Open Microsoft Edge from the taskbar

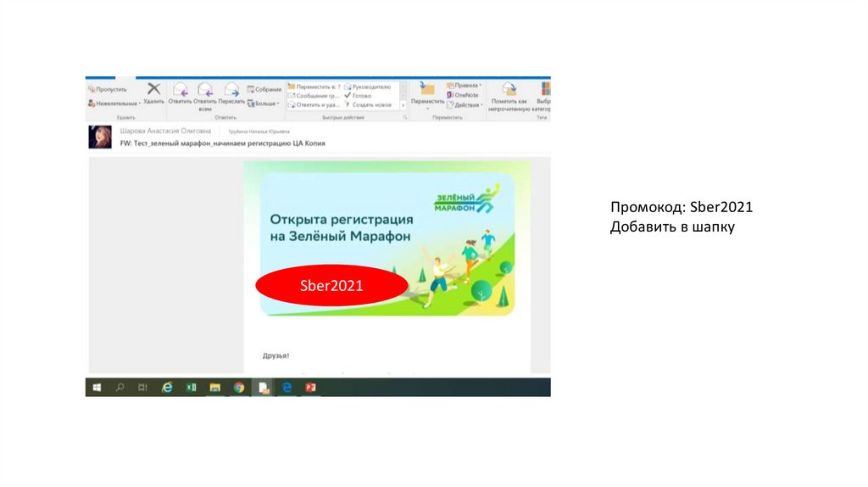click(287, 387)
